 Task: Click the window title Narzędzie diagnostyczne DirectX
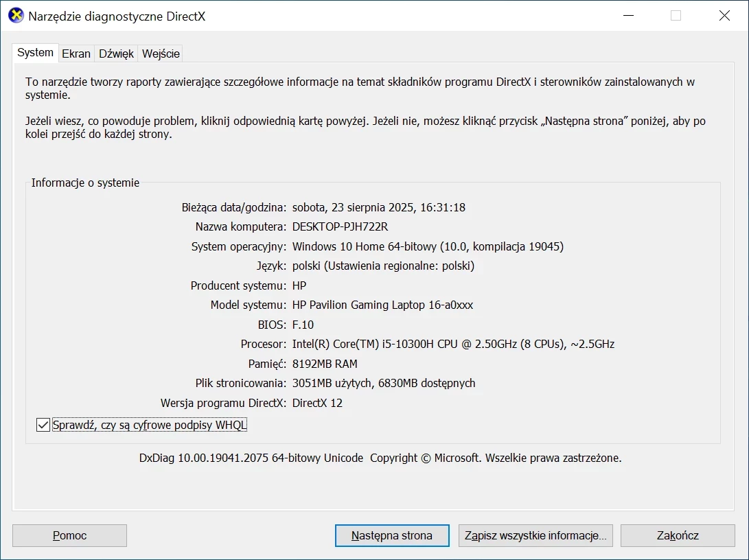point(117,16)
